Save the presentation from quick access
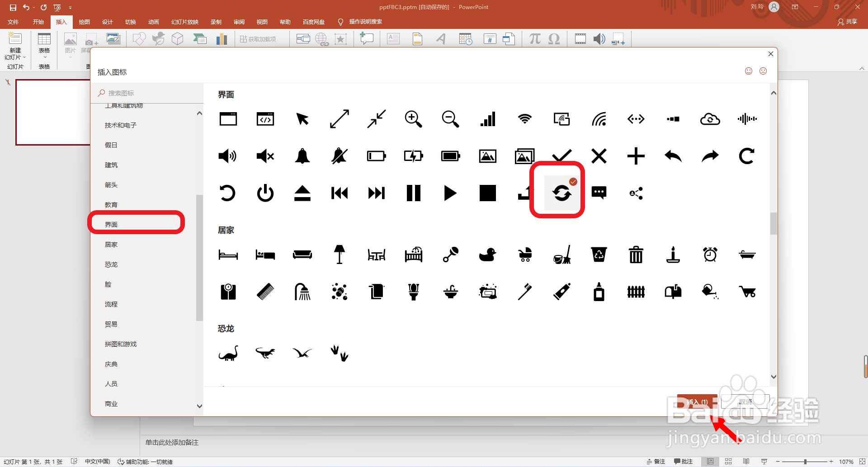The height and width of the screenshot is (467, 868). click(x=13, y=7)
